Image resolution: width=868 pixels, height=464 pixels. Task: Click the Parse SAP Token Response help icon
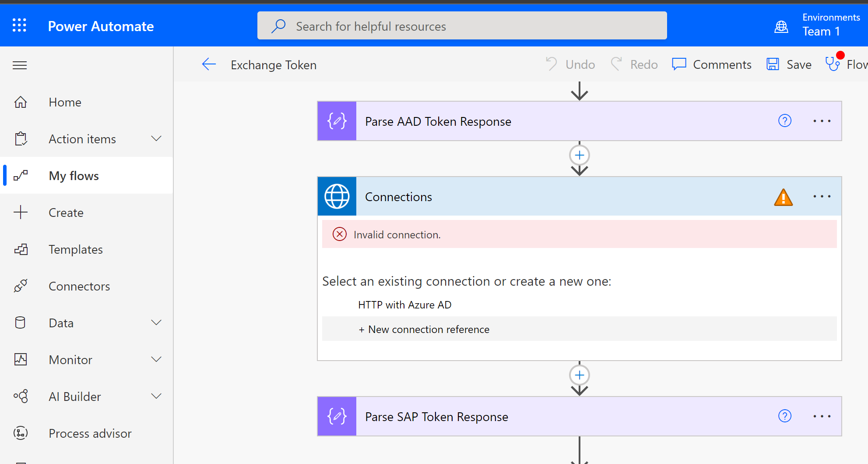pos(785,416)
